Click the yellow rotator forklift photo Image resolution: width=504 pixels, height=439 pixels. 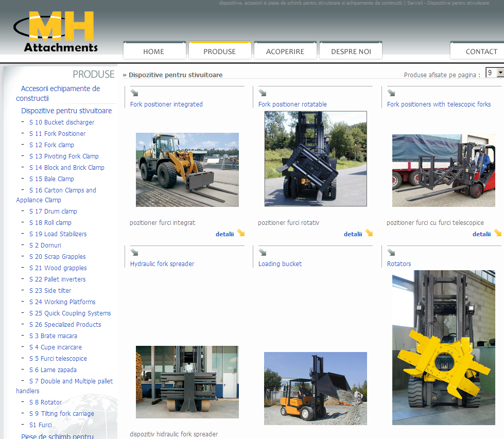(443, 347)
